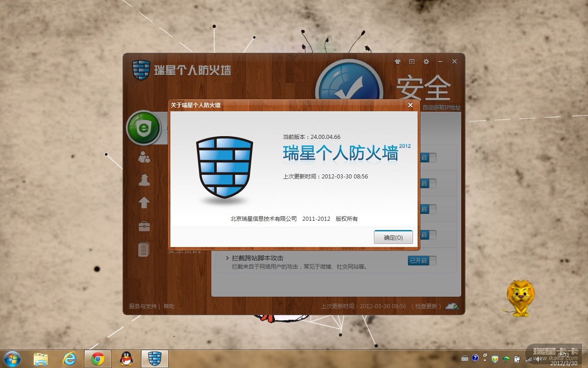
Task: Open the main menu dropdown icon in title bar
Action: 412,62
